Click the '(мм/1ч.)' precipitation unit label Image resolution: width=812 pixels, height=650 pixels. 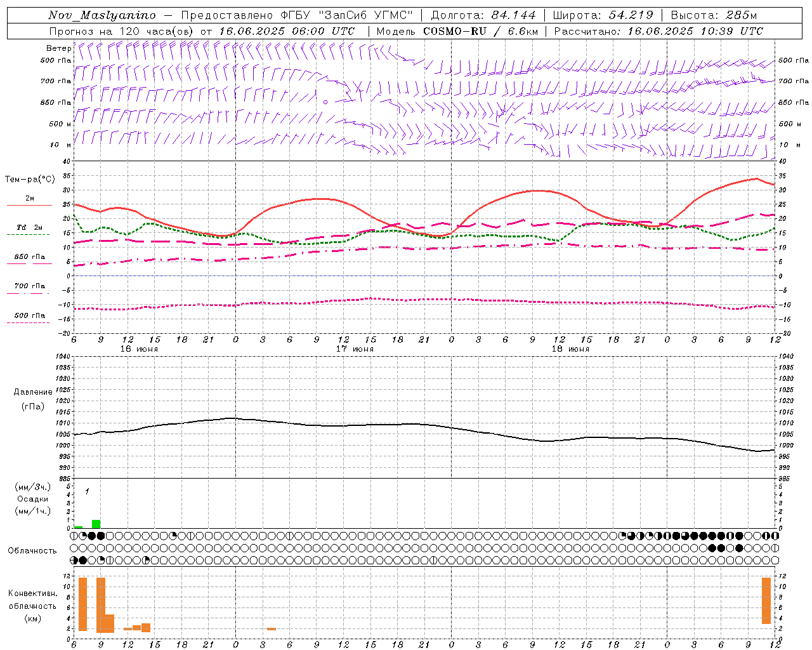click(x=33, y=511)
